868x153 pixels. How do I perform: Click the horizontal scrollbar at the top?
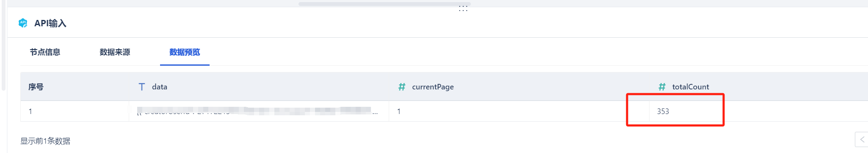point(384,4)
